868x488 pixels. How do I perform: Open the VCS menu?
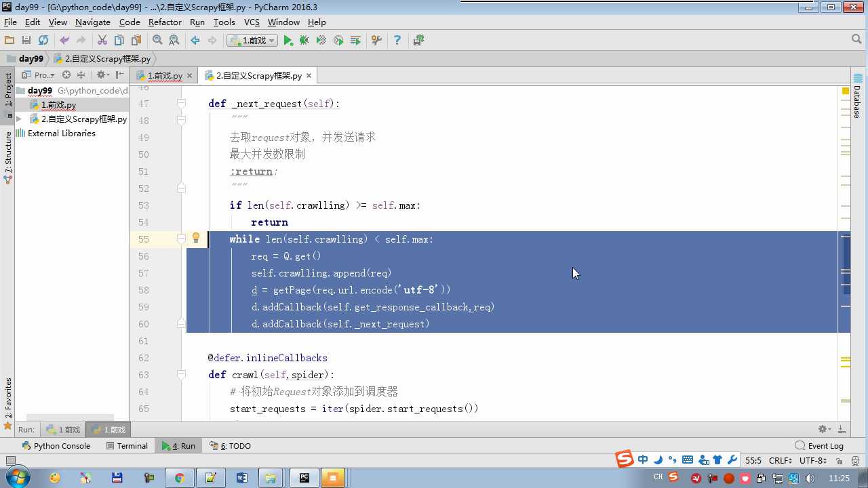click(252, 22)
